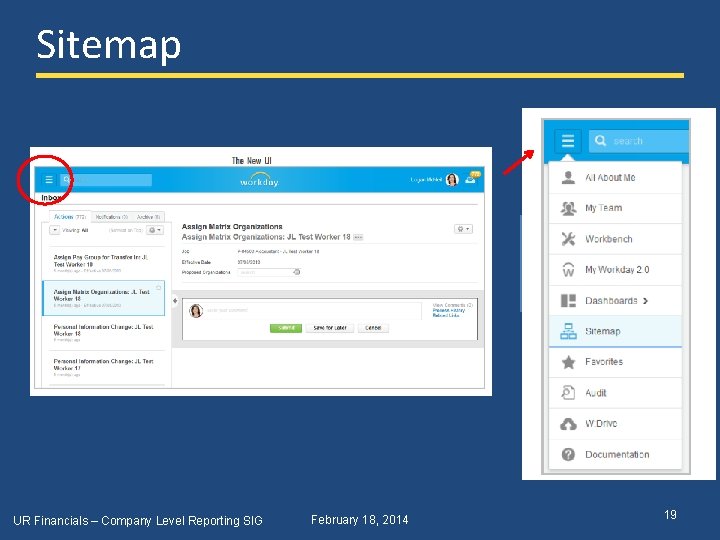Switch to the Notifications inbox tab
720x540 pixels.
[112, 217]
